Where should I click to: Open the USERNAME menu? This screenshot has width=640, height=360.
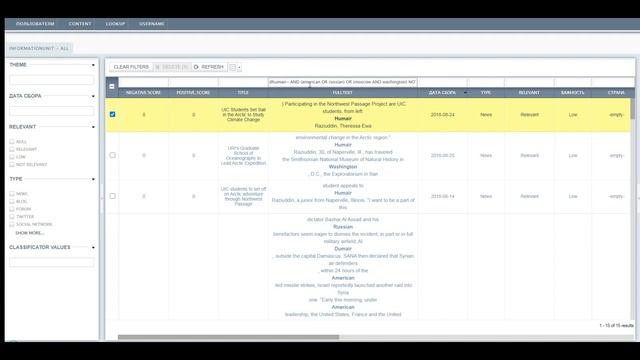151,24
